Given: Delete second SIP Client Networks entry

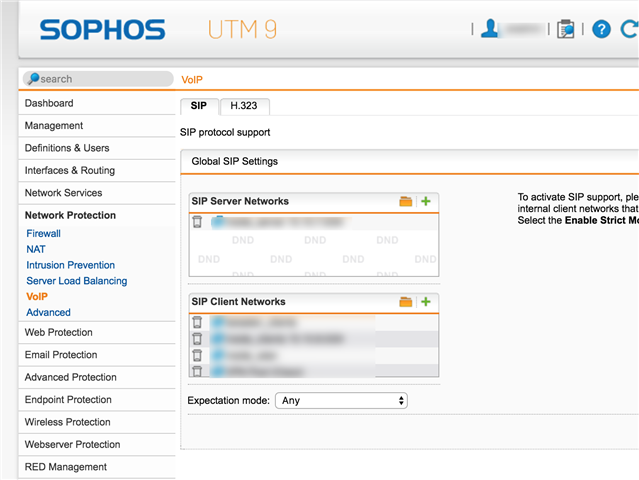Looking at the screenshot, I should [x=197, y=339].
